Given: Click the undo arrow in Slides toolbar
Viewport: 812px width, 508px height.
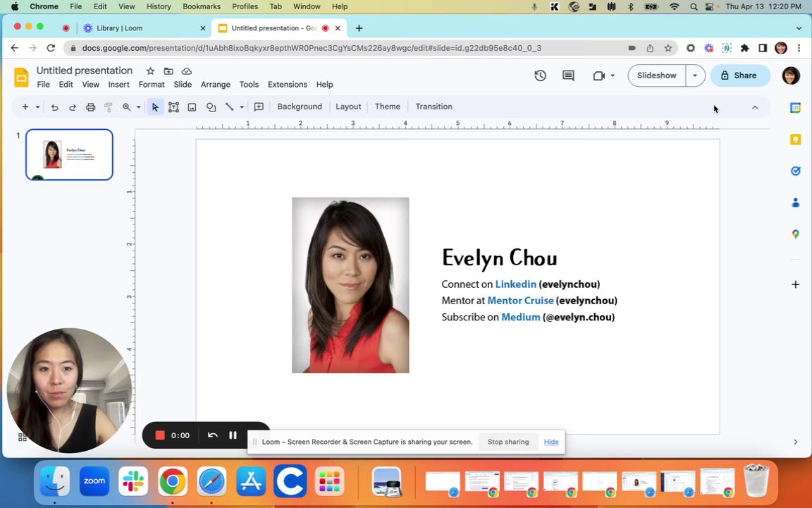Looking at the screenshot, I should 54,107.
